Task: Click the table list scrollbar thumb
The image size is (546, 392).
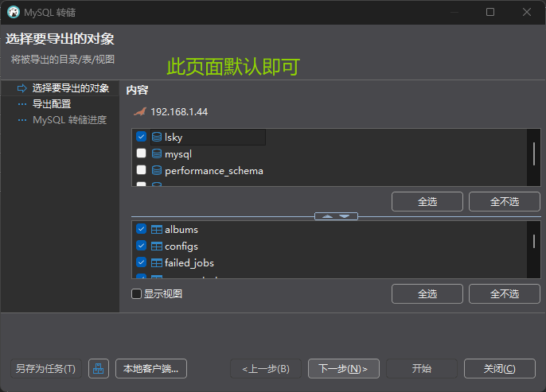Action: click(534, 241)
